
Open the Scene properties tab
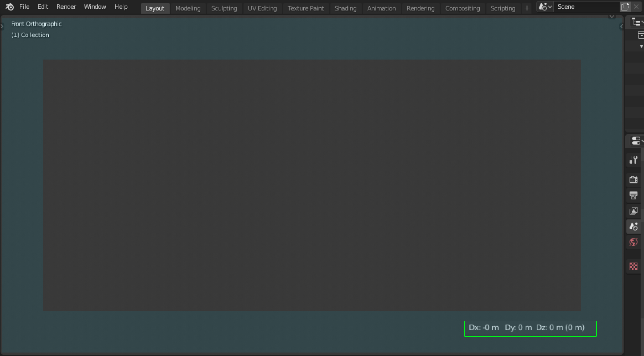tap(633, 226)
